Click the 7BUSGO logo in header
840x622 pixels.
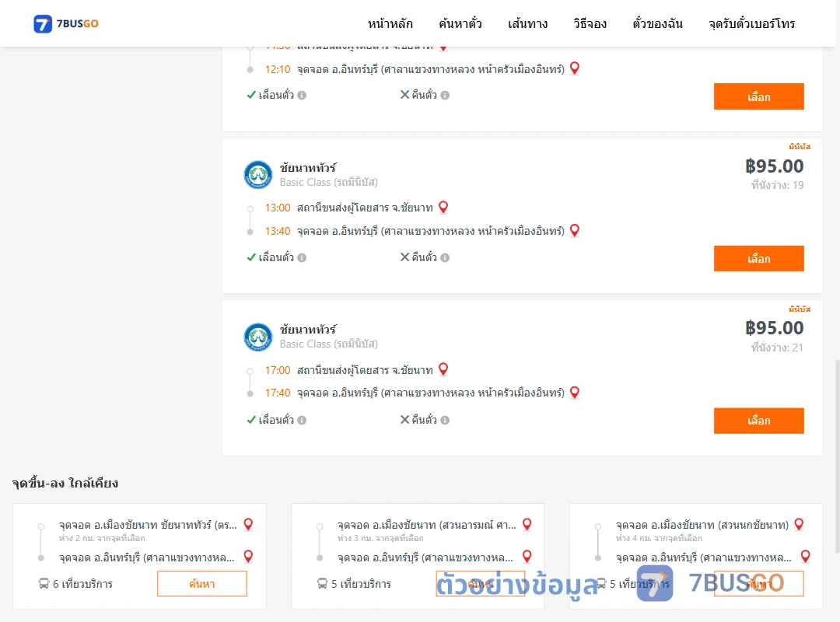[66, 23]
